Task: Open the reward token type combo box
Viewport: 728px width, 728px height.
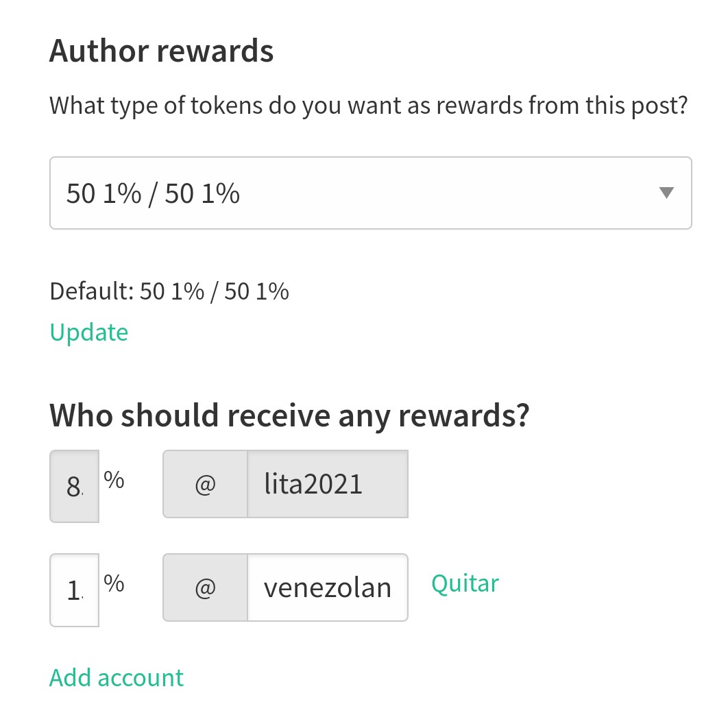Action: [370, 193]
